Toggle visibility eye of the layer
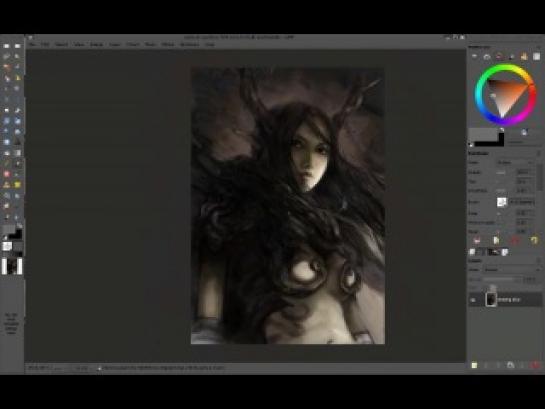This screenshot has height=409, width=545. 473,300
